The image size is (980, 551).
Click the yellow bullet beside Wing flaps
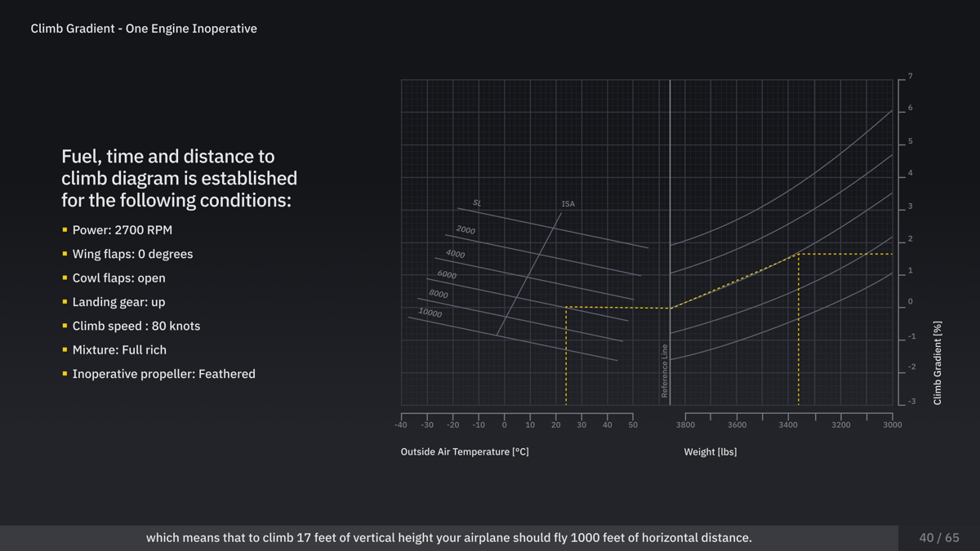pyautogui.click(x=65, y=254)
